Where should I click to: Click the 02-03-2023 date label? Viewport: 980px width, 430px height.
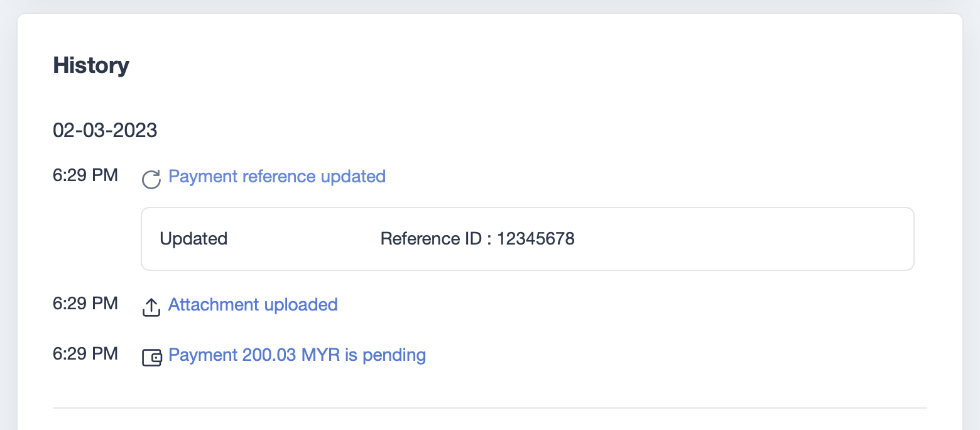pos(105,130)
